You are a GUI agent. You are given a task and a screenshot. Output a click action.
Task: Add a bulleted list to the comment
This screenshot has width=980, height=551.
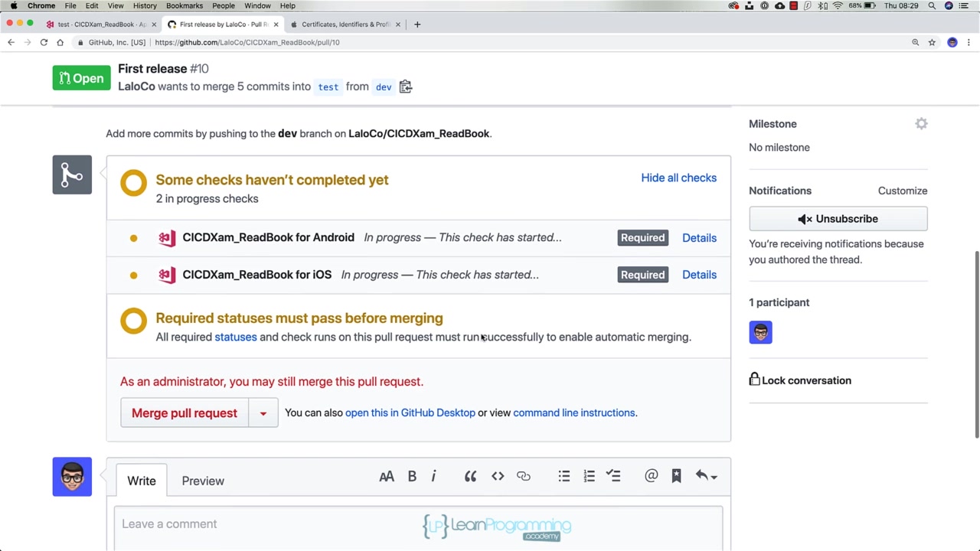[564, 476]
